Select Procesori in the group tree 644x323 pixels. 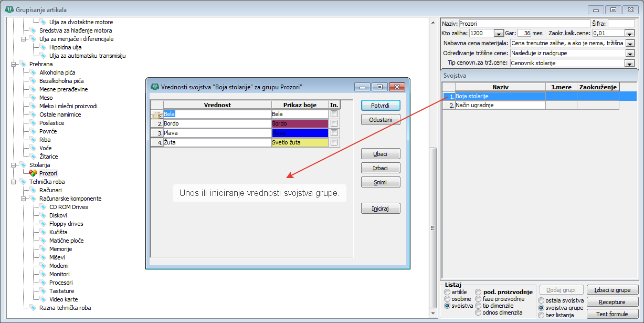[x=61, y=283]
